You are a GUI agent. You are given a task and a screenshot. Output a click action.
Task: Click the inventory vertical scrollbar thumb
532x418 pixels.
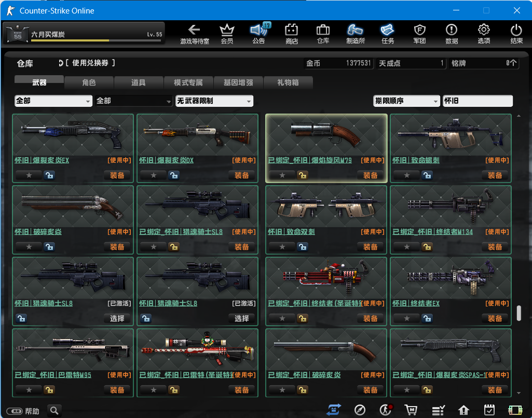519,313
